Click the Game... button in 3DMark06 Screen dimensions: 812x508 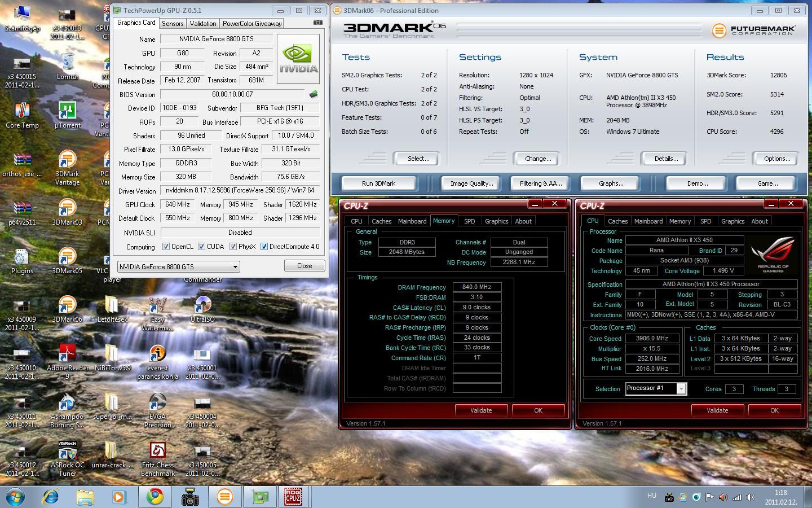point(767,183)
